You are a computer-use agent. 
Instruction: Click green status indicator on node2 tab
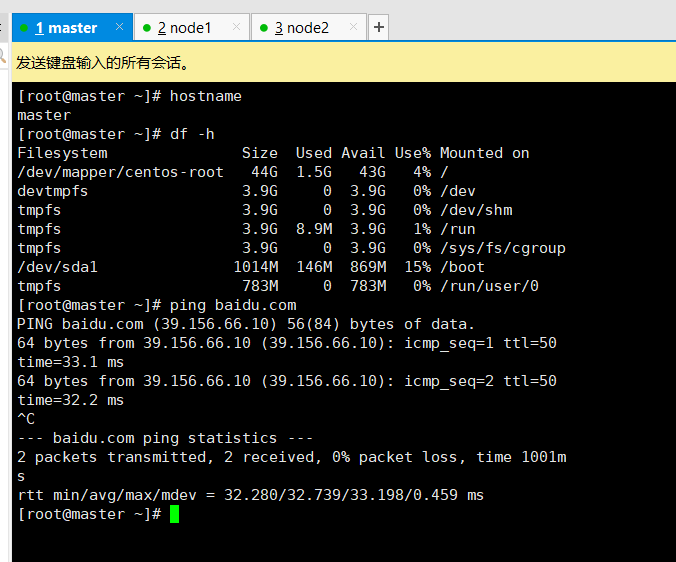point(264,28)
